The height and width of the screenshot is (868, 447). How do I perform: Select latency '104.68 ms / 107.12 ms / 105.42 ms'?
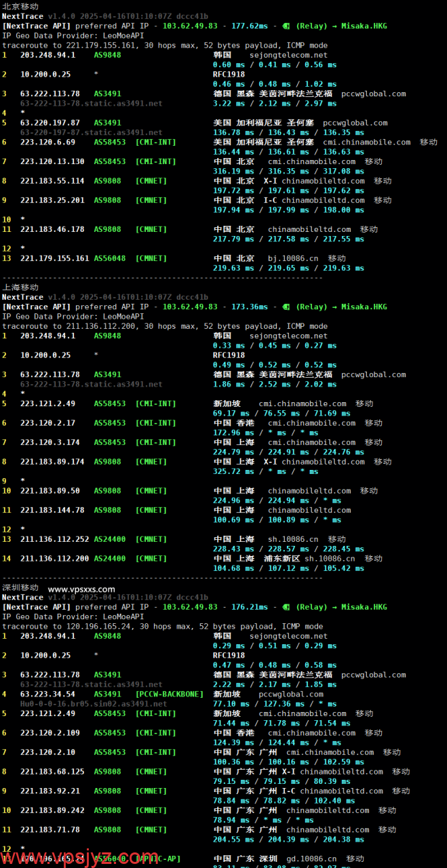[x=288, y=568]
